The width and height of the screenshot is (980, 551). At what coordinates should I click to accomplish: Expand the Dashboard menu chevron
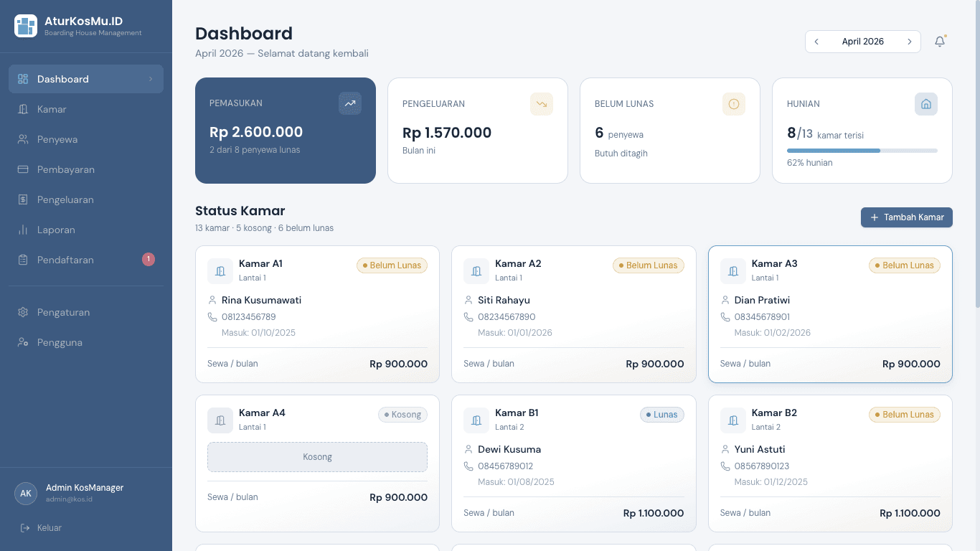tap(151, 79)
